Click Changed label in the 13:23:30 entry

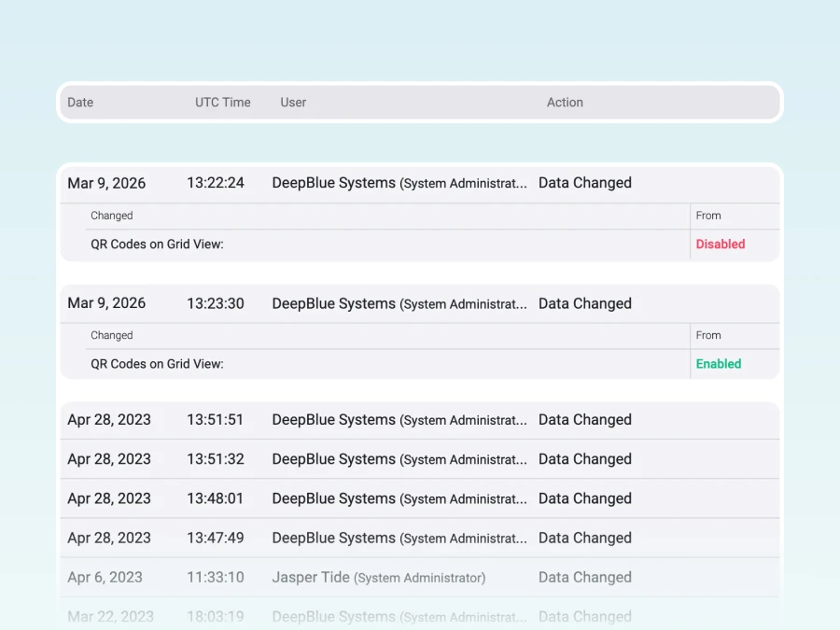(111, 335)
